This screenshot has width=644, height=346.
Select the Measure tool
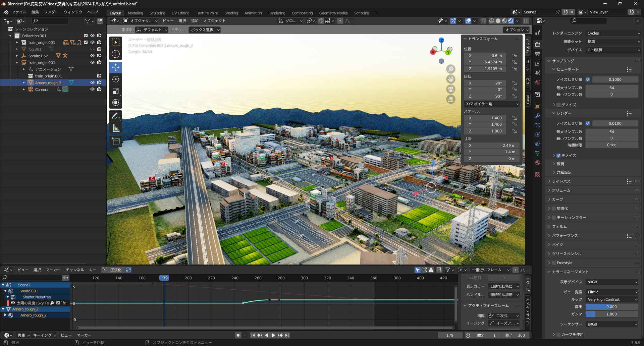[116, 128]
